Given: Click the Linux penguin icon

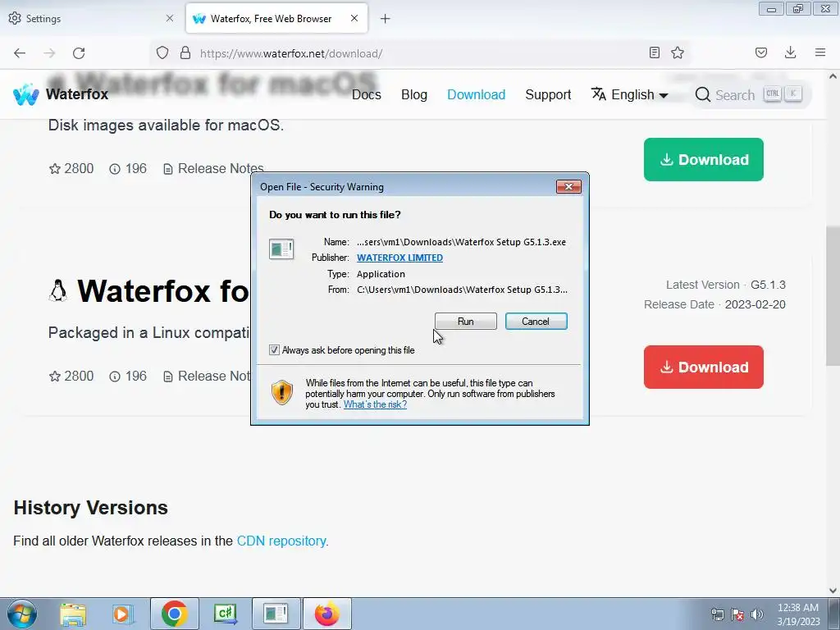Looking at the screenshot, I should 58,291.
